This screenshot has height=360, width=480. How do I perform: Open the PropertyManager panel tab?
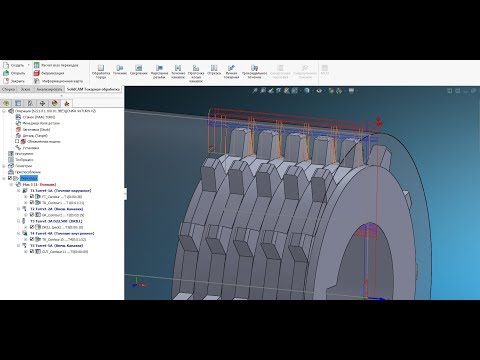click(18, 103)
